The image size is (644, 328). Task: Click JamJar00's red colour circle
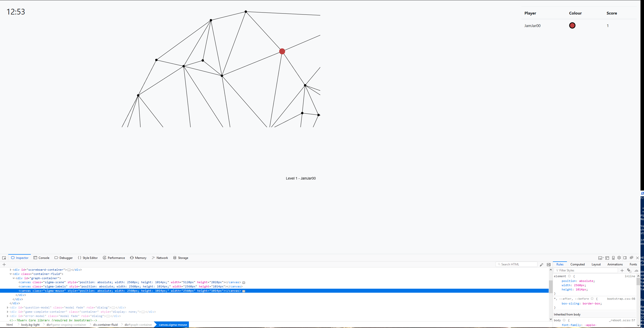click(572, 25)
